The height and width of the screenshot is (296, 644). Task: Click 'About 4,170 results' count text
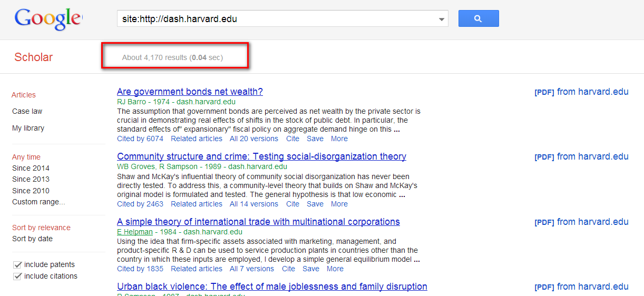pos(154,57)
